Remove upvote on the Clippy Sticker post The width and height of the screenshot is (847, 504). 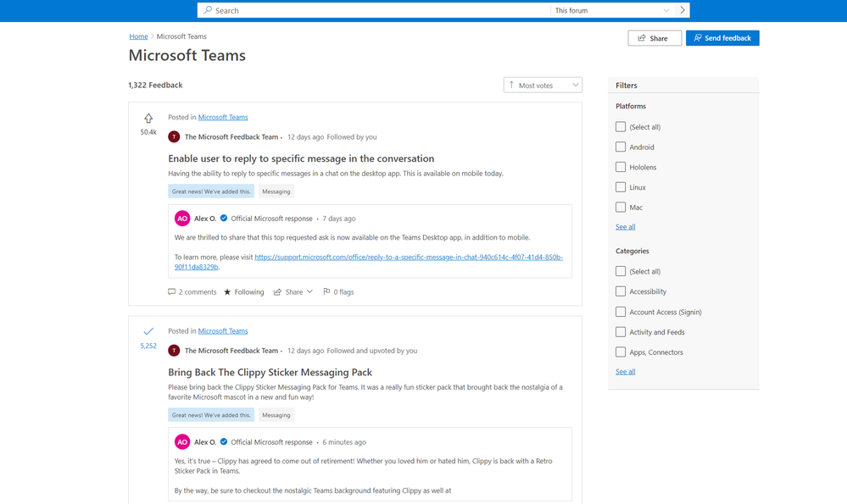[148, 331]
